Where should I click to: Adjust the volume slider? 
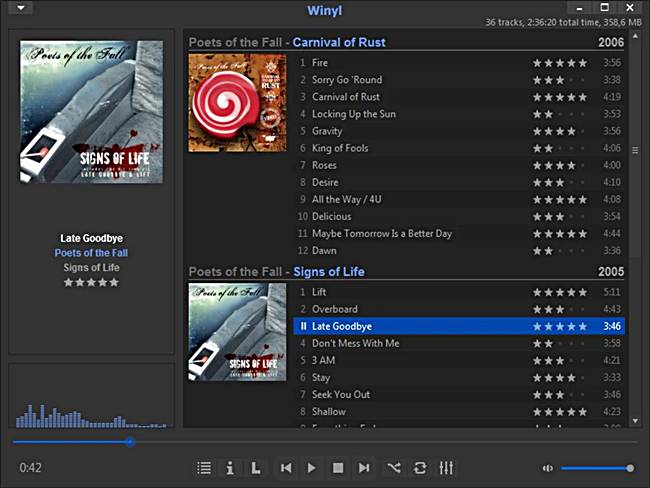pyautogui.click(x=595, y=468)
